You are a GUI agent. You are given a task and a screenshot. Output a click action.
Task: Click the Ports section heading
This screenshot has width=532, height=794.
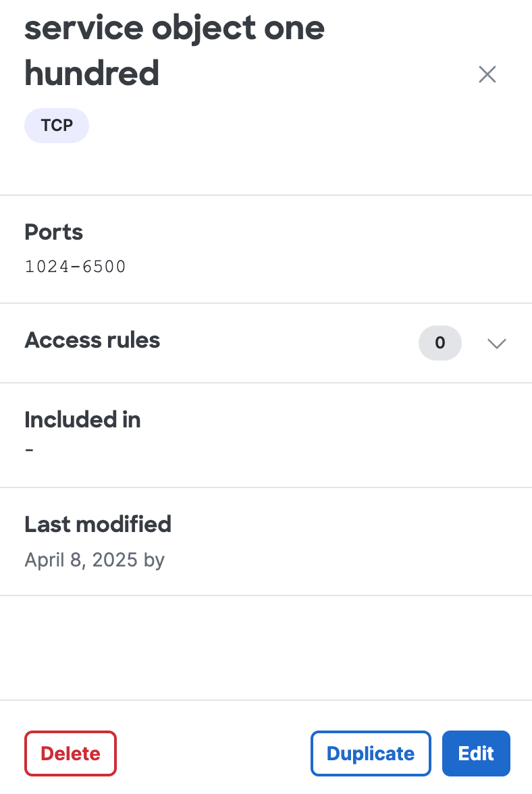54,232
